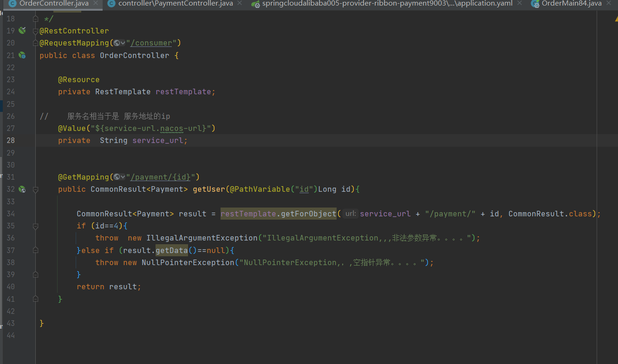Close the OrderController.java tab
This screenshot has width=618, height=364.
[x=96, y=3]
